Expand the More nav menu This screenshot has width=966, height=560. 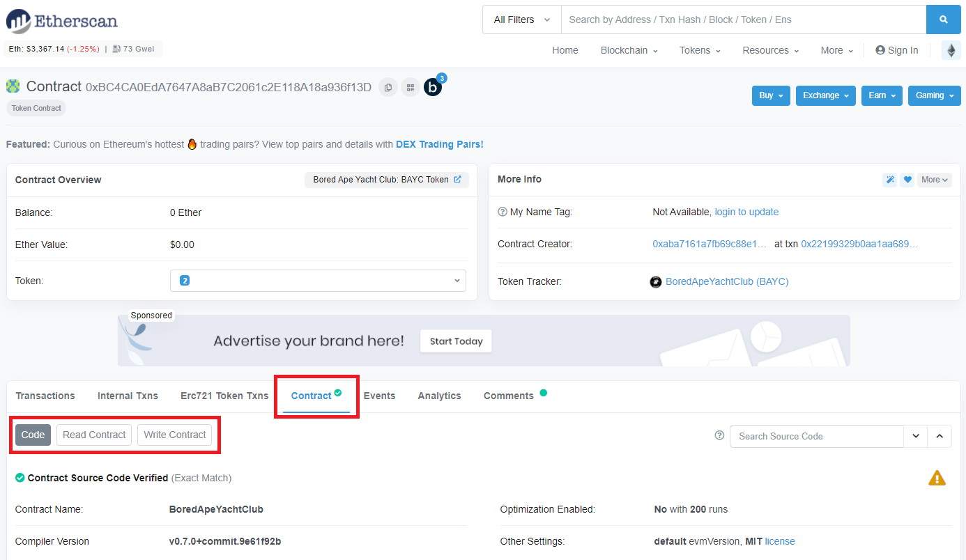pos(836,50)
